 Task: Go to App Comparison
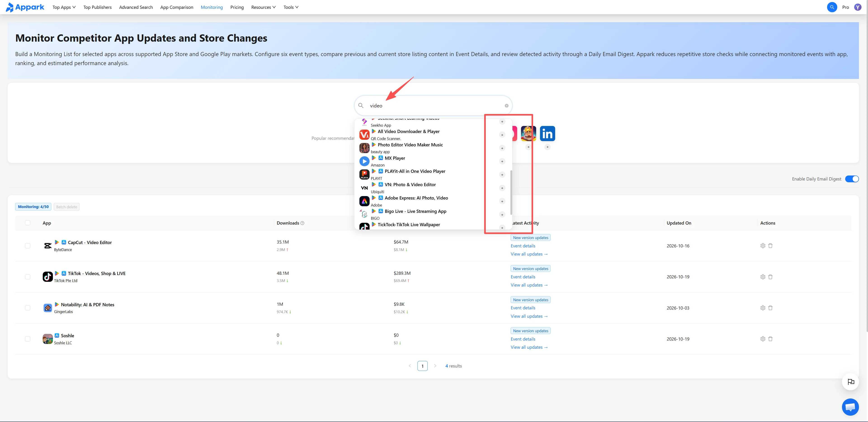point(177,7)
